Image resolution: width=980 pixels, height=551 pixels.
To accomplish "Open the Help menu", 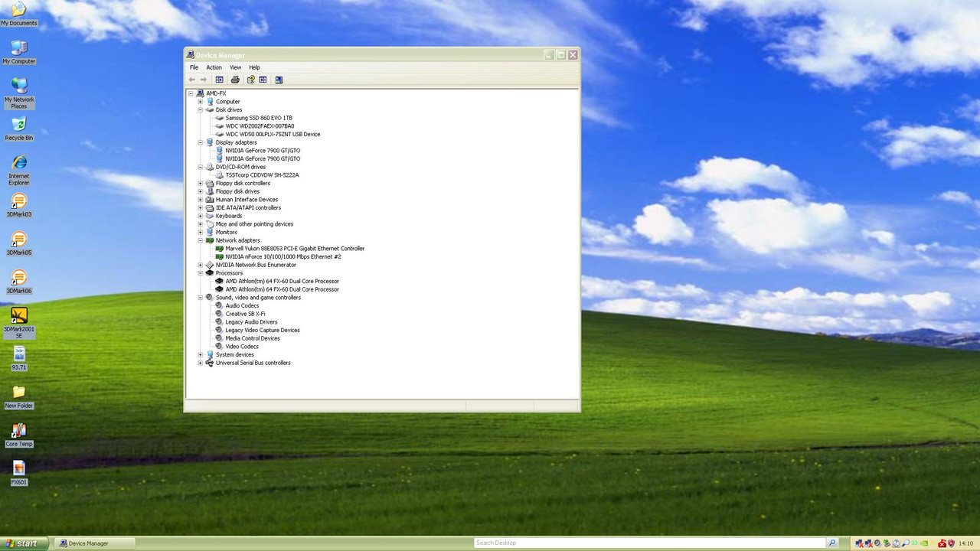I will click(254, 67).
